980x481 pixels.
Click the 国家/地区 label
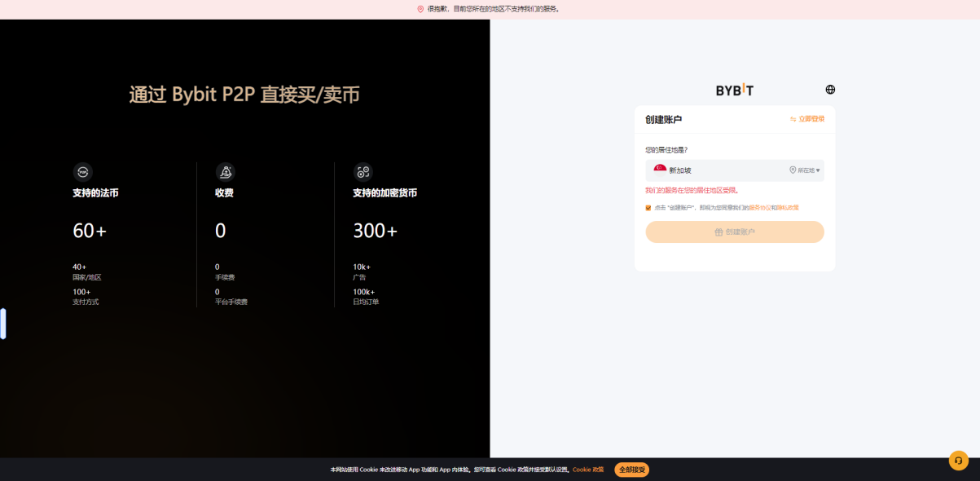(87, 277)
